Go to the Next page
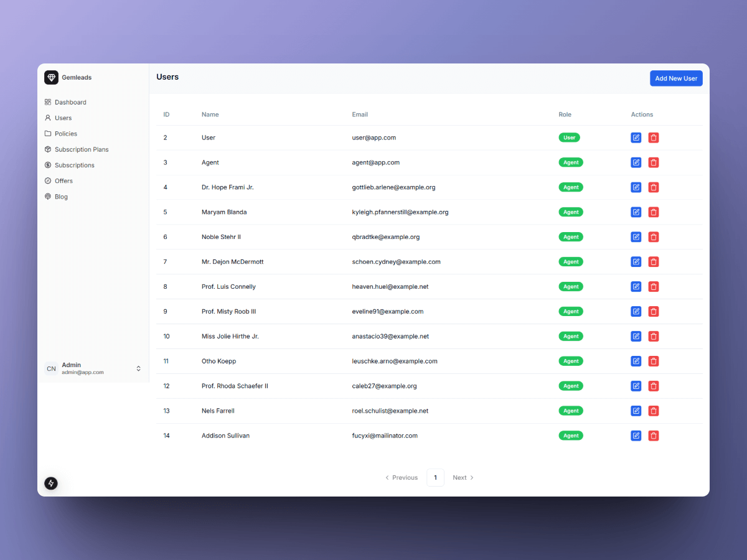Image resolution: width=747 pixels, height=560 pixels. click(x=463, y=478)
